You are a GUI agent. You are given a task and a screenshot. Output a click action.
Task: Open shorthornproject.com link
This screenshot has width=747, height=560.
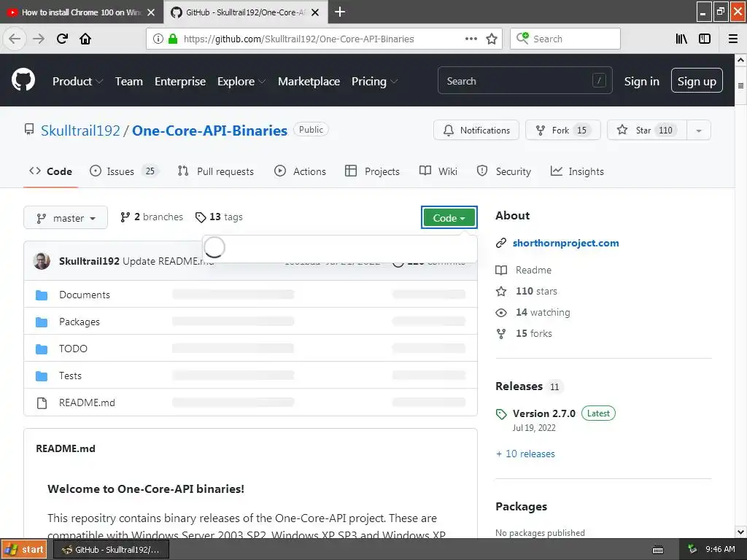click(x=565, y=243)
